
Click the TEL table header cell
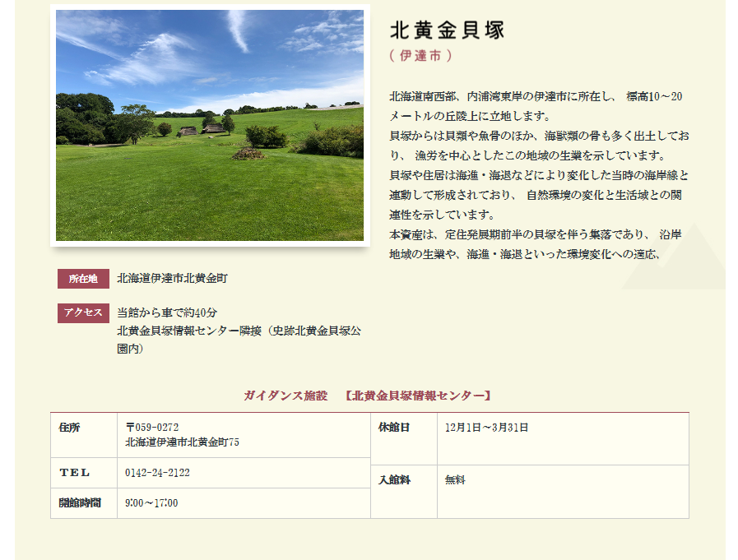tap(84, 473)
